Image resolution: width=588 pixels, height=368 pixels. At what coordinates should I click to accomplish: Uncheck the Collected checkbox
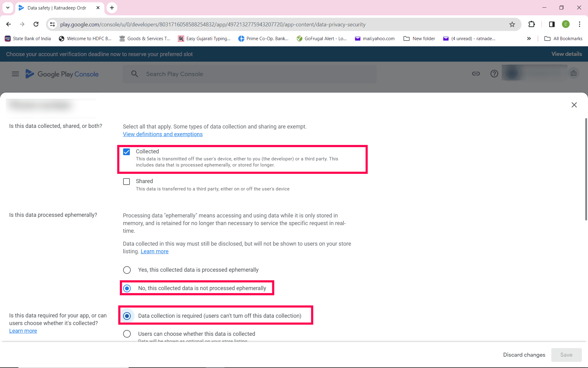pyautogui.click(x=126, y=152)
